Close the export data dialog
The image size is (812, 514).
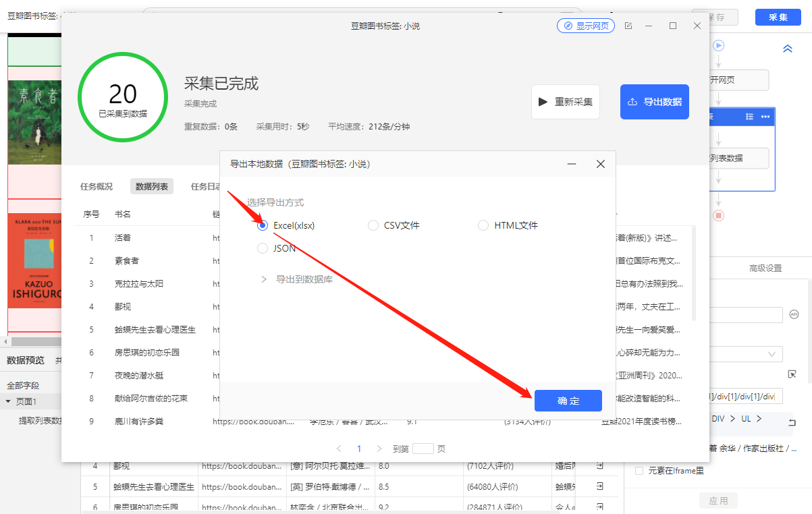click(601, 164)
